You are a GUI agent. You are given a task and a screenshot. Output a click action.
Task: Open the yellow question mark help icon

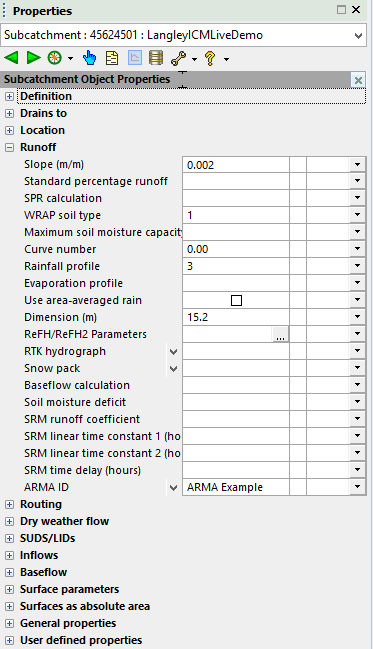tap(210, 58)
